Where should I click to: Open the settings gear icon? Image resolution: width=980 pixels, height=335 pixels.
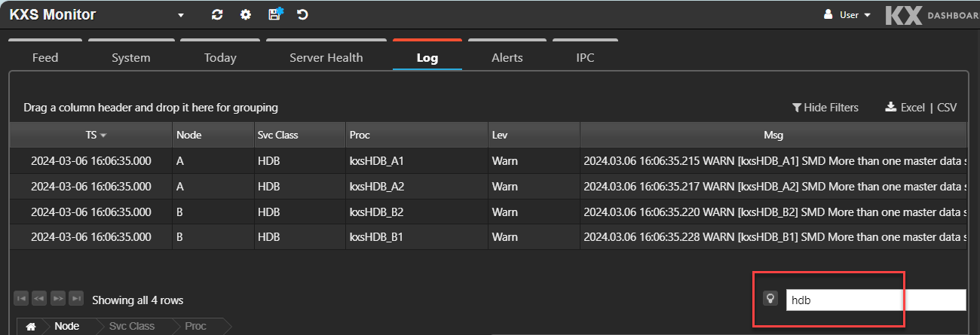(x=246, y=14)
